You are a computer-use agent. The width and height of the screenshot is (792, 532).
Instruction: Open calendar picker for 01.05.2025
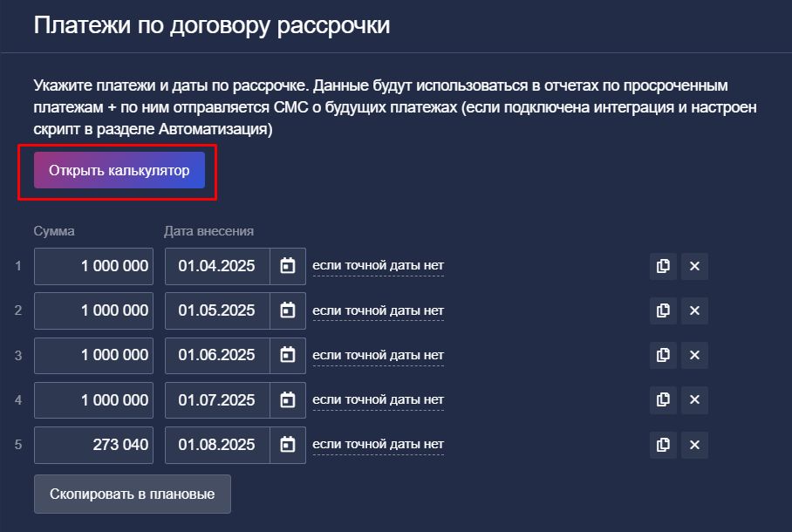(x=288, y=310)
